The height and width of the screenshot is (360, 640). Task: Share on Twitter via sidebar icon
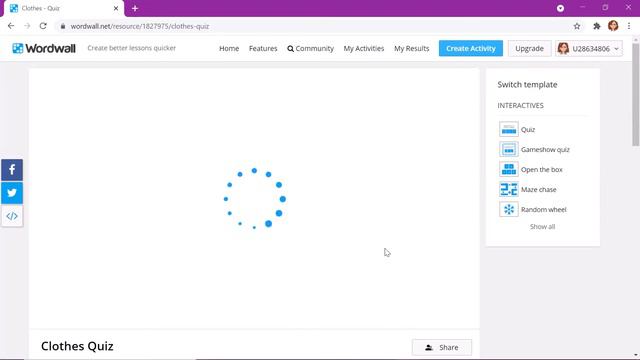click(x=12, y=193)
